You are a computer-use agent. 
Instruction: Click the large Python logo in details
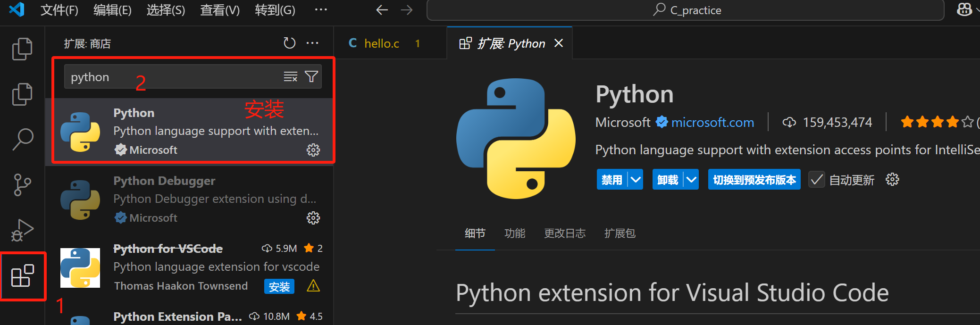(x=516, y=139)
